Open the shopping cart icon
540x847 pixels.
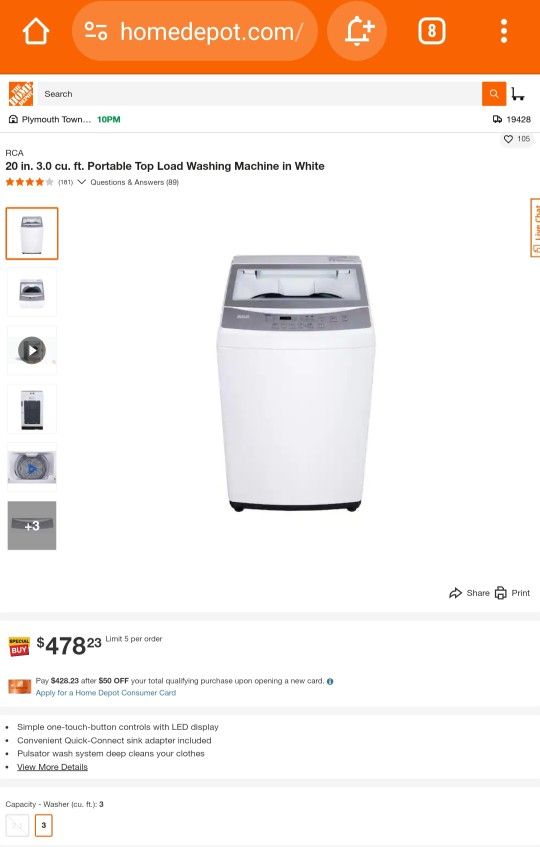tap(518, 94)
